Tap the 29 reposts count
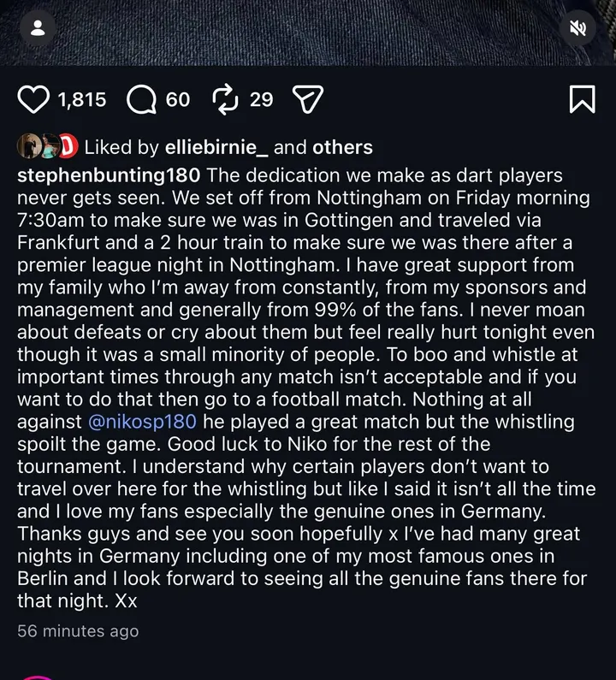Viewport: 616px width, 680px height. 261,100
